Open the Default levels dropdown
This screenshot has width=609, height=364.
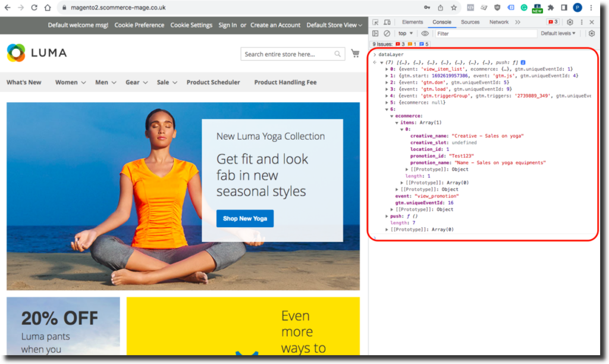click(558, 33)
